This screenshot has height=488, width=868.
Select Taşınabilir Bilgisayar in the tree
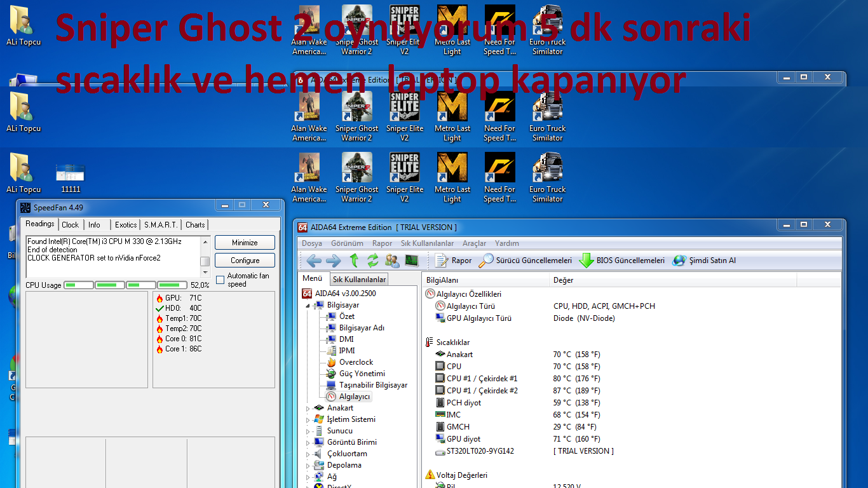coord(366,385)
